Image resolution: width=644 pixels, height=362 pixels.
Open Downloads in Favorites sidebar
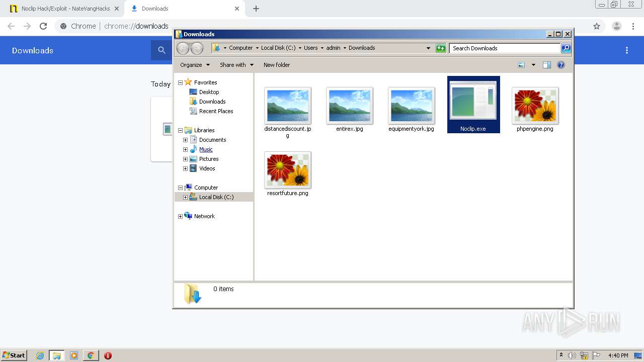click(212, 102)
